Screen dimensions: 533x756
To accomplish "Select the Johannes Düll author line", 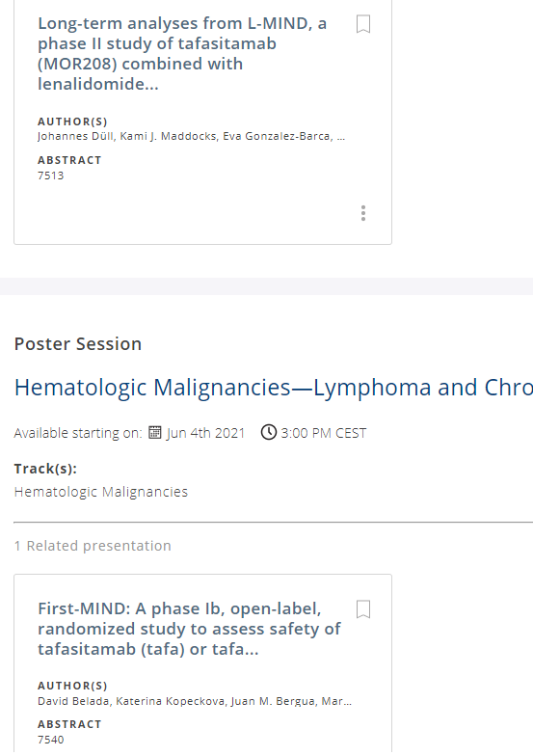I will click(191, 137).
